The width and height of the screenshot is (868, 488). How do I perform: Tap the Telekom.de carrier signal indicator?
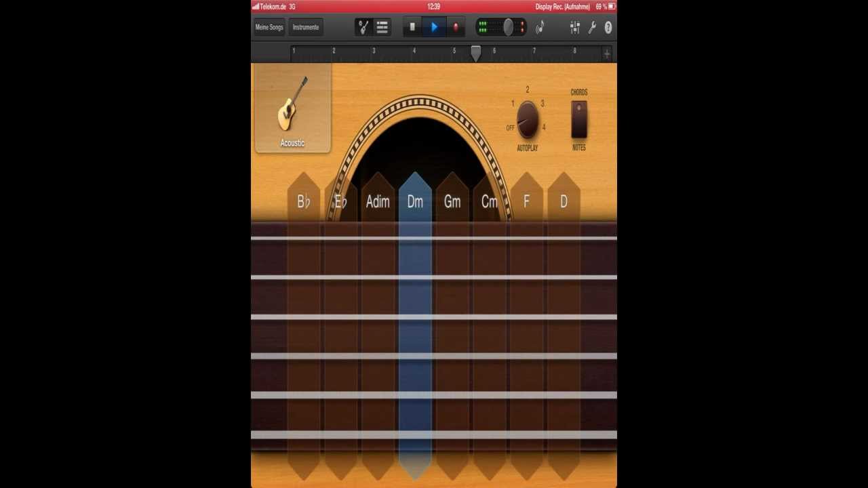pyautogui.click(x=269, y=6)
